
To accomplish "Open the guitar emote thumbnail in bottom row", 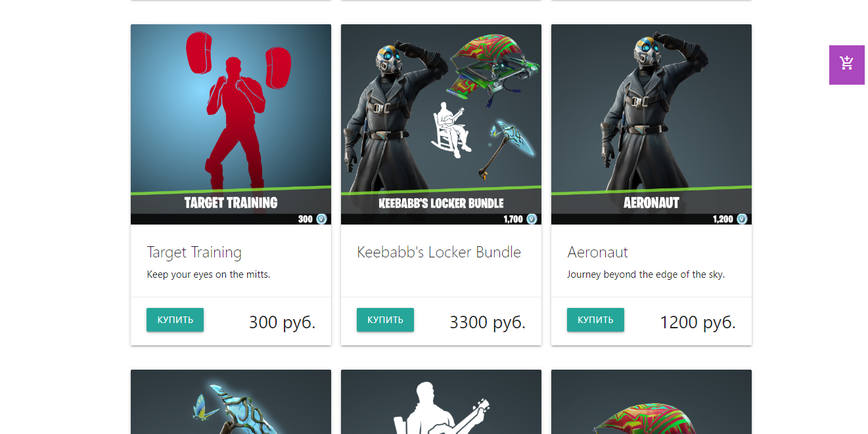I will tap(441, 402).
